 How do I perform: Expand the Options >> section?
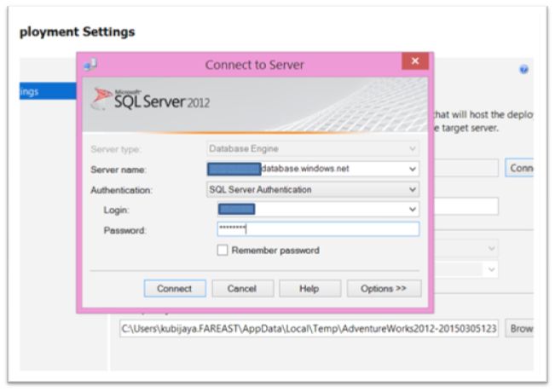click(384, 289)
